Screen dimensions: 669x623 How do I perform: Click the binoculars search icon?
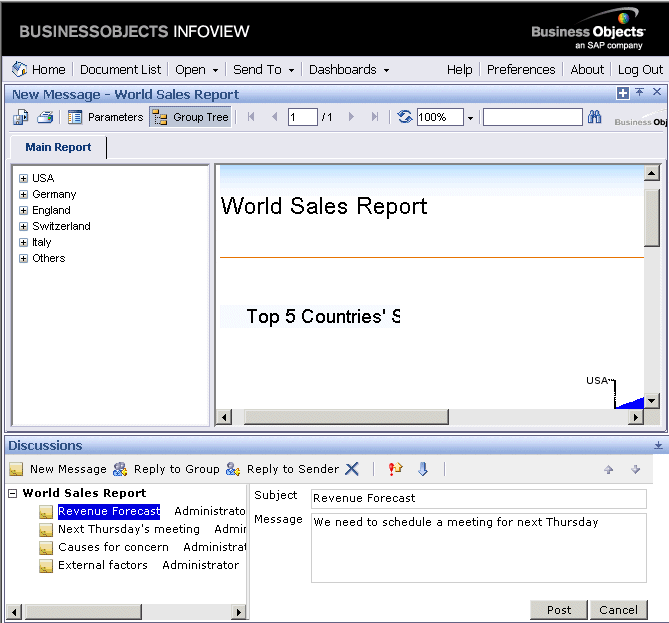tap(594, 116)
